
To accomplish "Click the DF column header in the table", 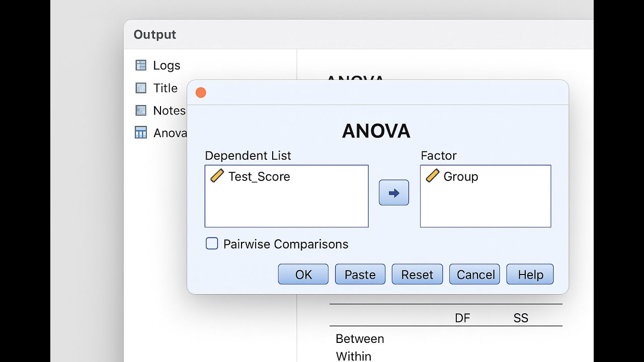I will click(462, 318).
